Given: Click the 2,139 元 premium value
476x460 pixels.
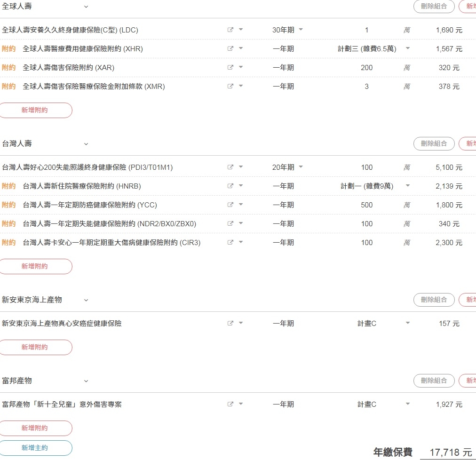Looking at the screenshot, I should coord(449,186).
